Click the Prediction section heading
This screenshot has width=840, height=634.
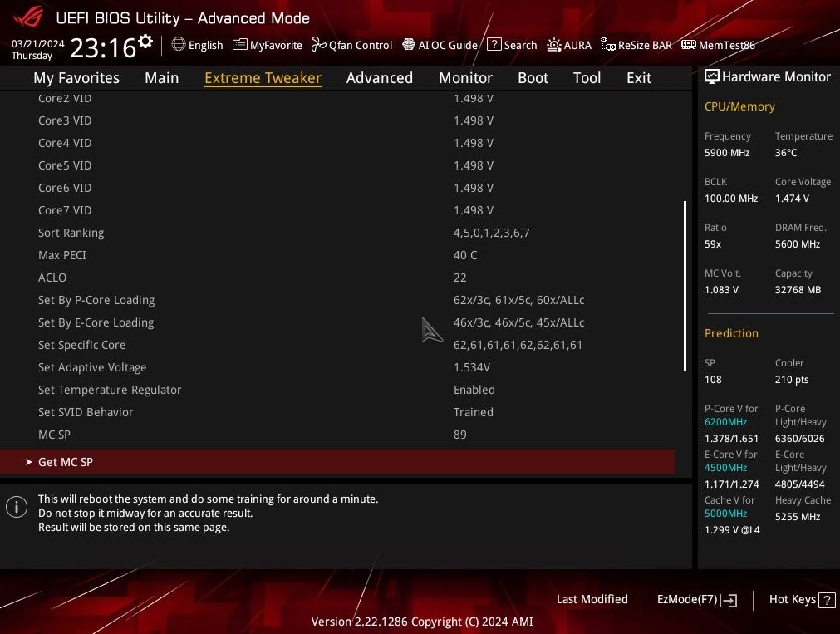[x=731, y=333]
